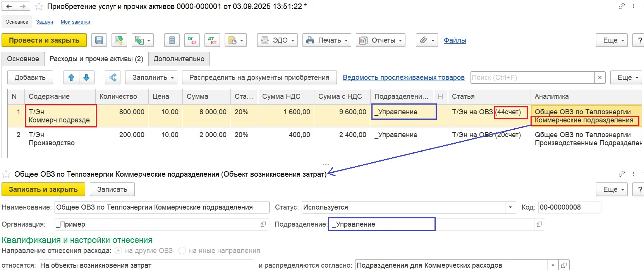Screen dimensions: 644x270
Task: Click Записать и закрыть button
Action: click(x=43, y=189)
